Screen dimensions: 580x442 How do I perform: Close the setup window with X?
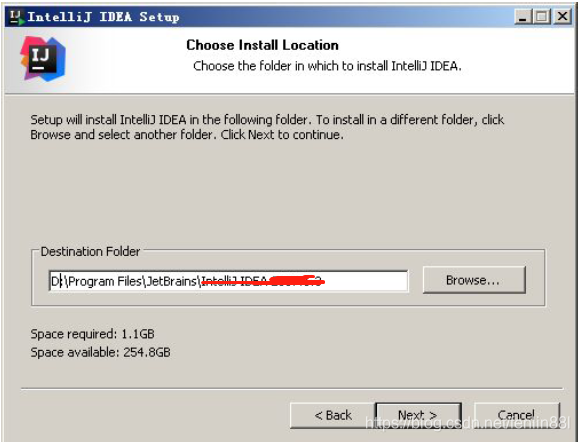point(562,17)
